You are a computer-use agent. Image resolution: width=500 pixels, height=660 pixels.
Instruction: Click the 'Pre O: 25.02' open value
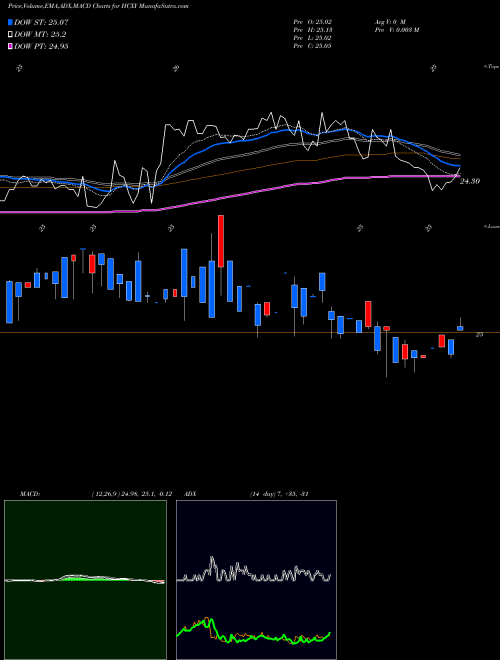313,21
